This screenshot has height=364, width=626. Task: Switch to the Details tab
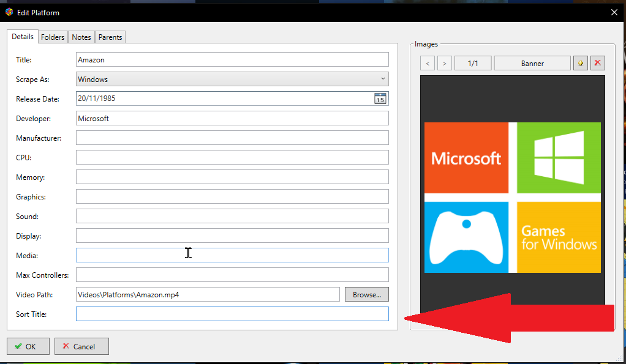23,37
